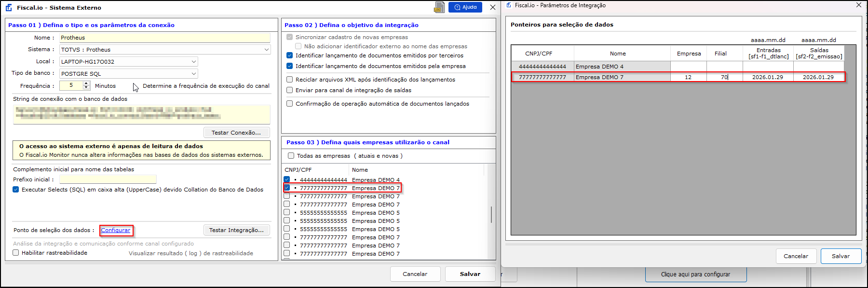This screenshot has height=288, width=868.
Task: Toggle Habilitar rastreabilidade checkbox
Action: coord(16,253)
